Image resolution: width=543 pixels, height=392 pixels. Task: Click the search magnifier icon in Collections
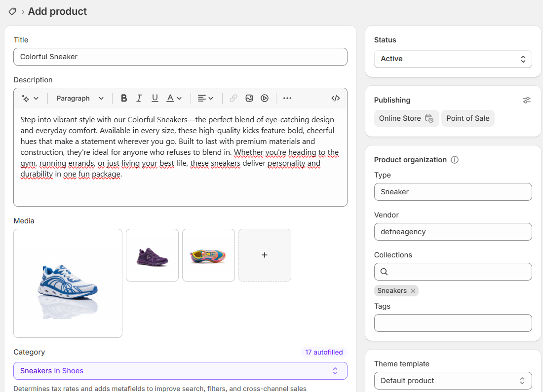point(384,272)
